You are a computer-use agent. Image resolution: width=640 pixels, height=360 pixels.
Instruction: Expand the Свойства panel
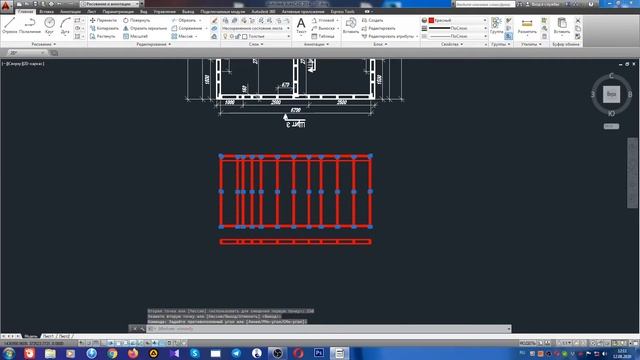tap(452, 44)
